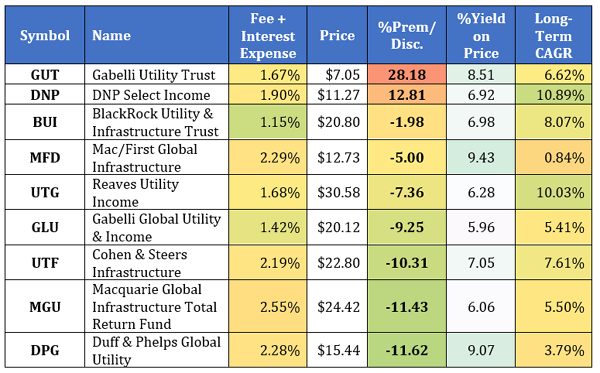Select the red 28.18 premium cell
600x373 pixels.
point(407,74)
